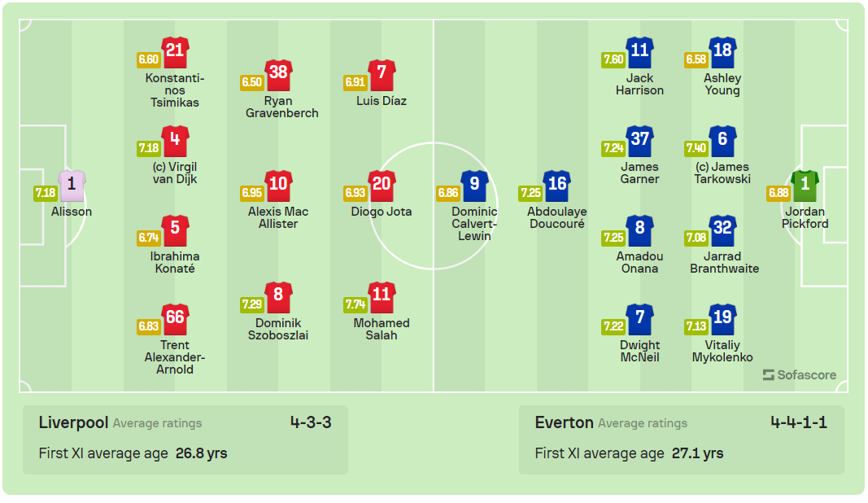Image resolution: width=868 pixels, height=503 pixels.
Task: Select Mohamed Salah's number 11 shirt
Action: pyautogui.click(x=382, y=297)
